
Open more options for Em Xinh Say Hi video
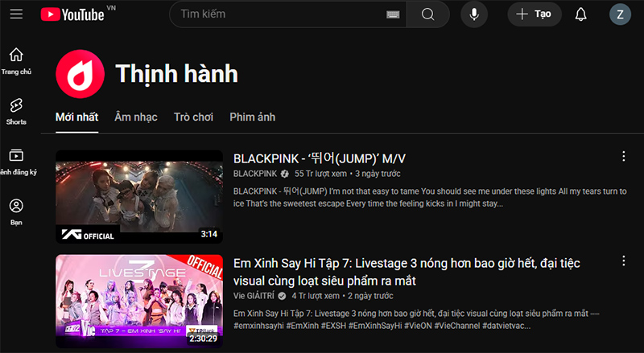pyautogui.click(x=623, y=261)
